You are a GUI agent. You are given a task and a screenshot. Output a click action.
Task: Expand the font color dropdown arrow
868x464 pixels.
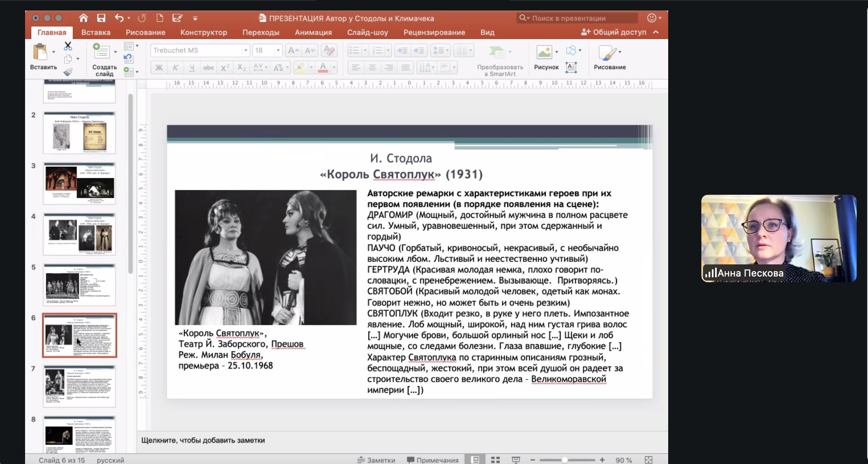click(334, 68)
